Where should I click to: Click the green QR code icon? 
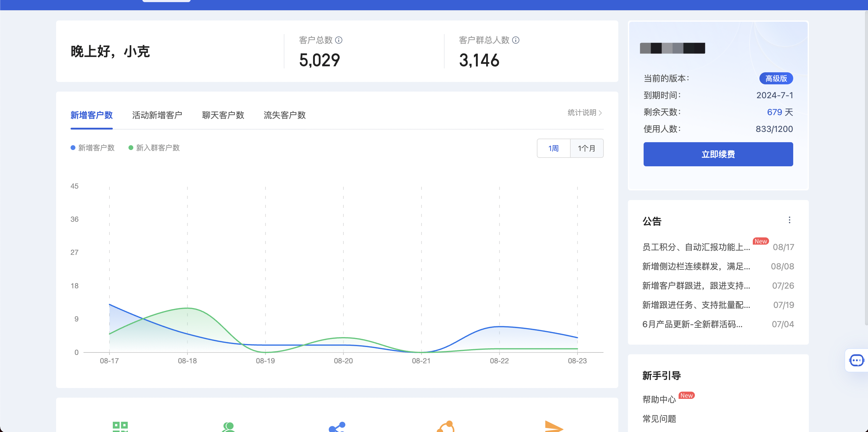120,427
